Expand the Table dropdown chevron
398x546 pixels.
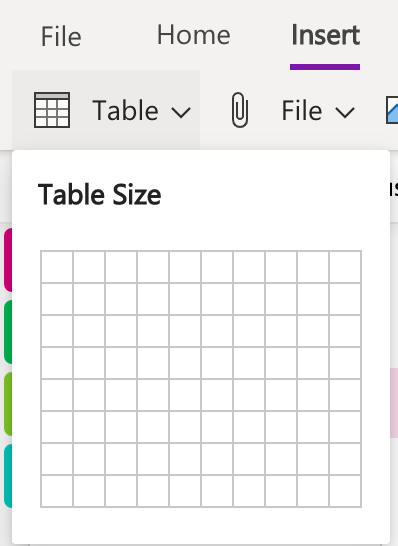pos(181,112)
